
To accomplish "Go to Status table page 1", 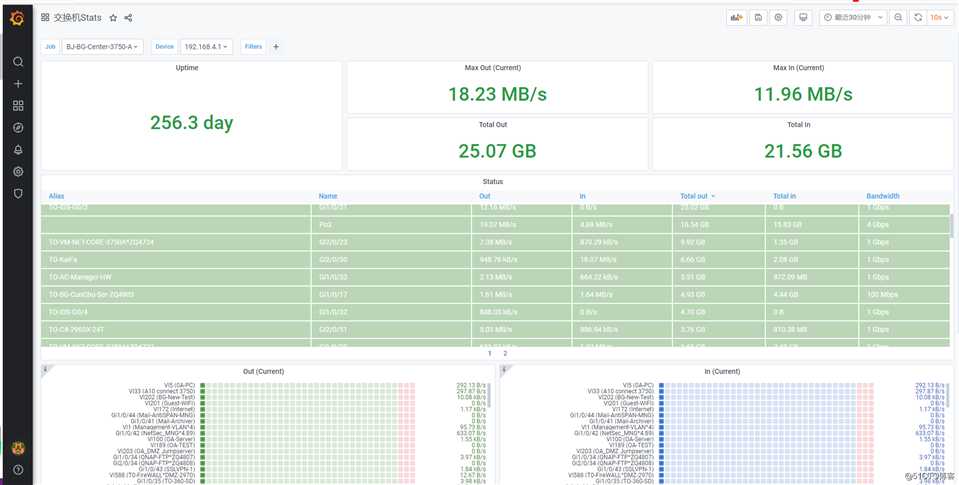I will pyautogui.click(x=489, y=354).
